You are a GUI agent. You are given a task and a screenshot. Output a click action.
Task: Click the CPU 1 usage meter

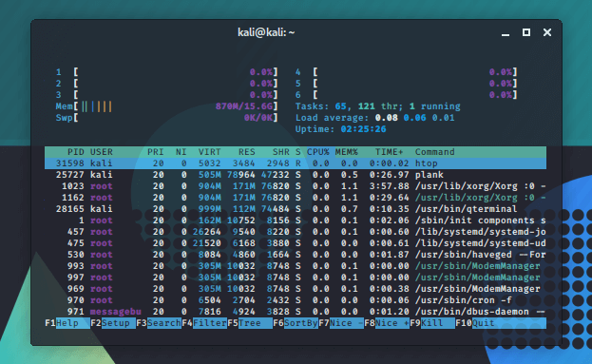[167, 72]
